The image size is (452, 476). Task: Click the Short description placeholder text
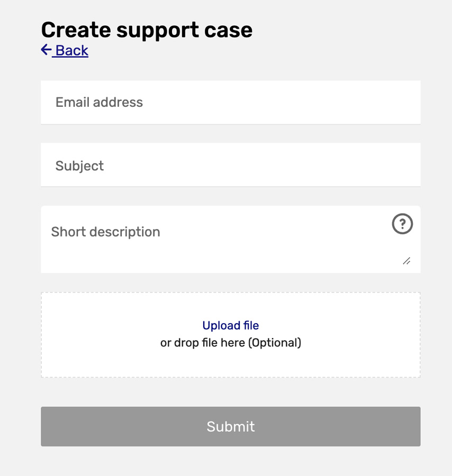[x=105, y=232]
